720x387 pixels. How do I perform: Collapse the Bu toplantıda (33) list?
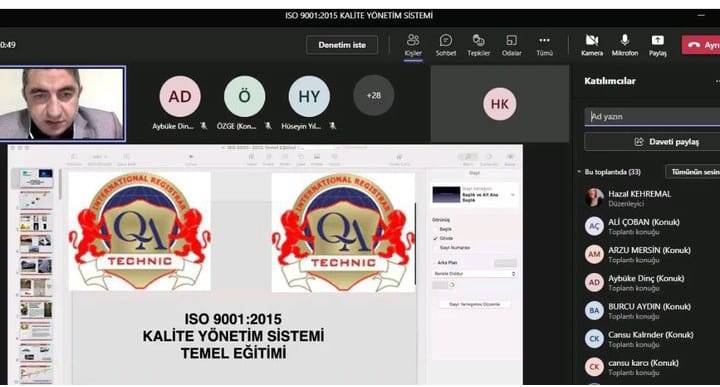click(x=579, y=172)
